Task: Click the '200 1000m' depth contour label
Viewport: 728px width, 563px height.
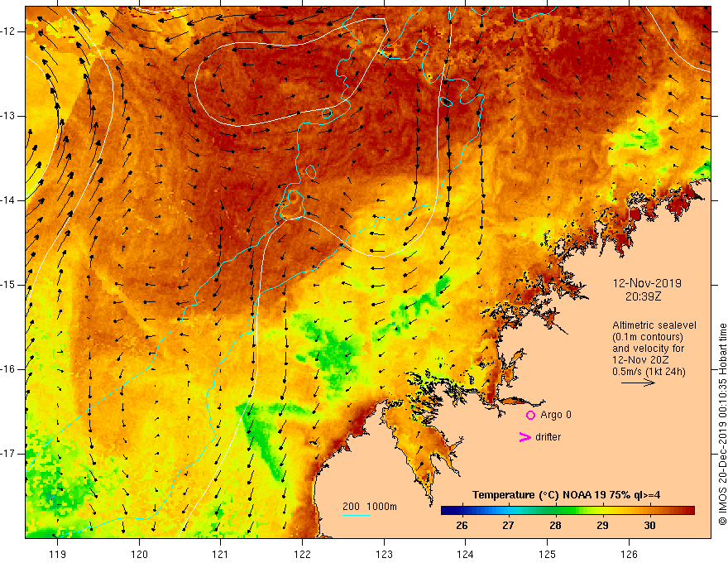Action: (x=370, y=507)
